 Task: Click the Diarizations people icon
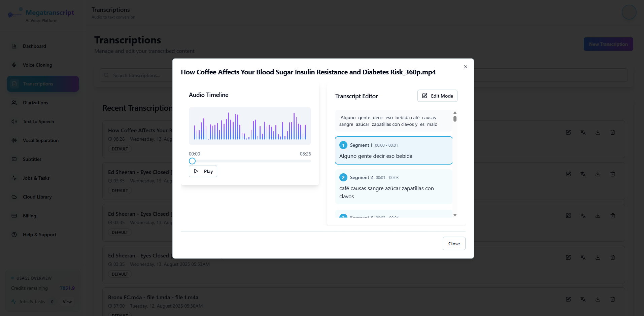tap(14, 103)
